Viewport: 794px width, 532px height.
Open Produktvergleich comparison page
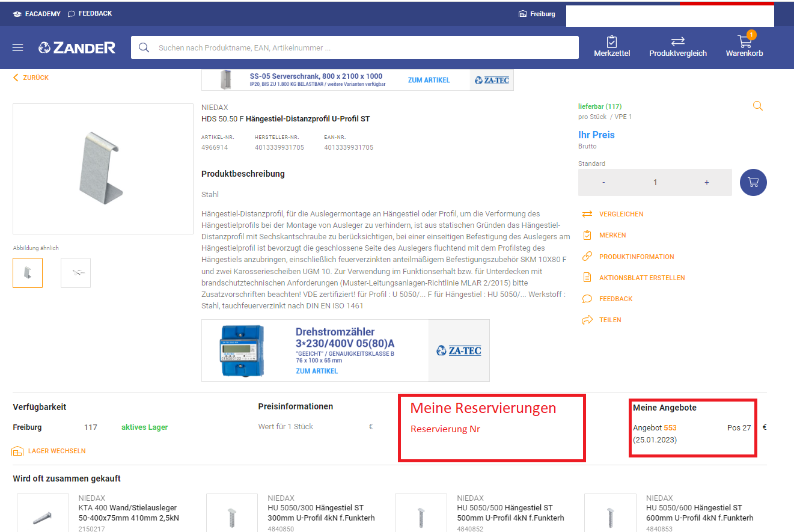coord(678,46)
